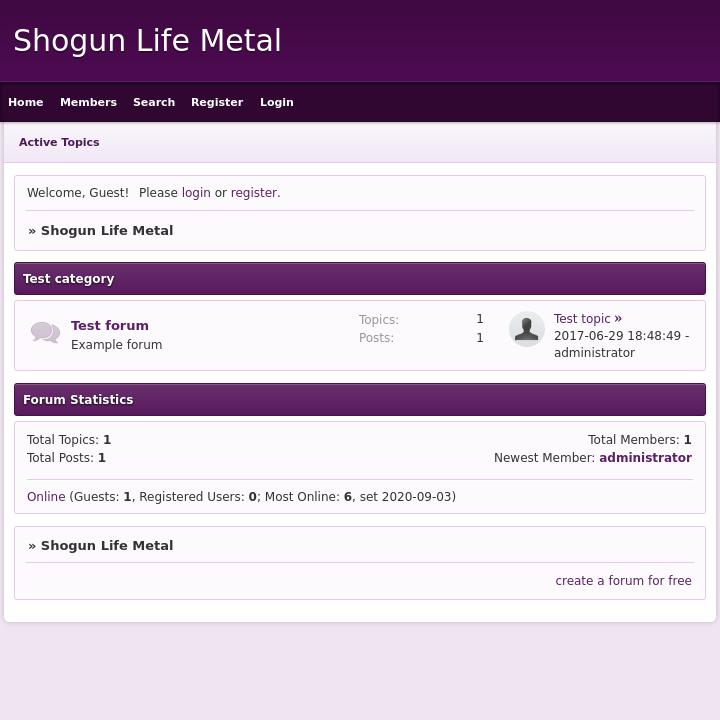720x720 pixels.
Task: Select Register in the navigation bar
Action: click(217, 102)
